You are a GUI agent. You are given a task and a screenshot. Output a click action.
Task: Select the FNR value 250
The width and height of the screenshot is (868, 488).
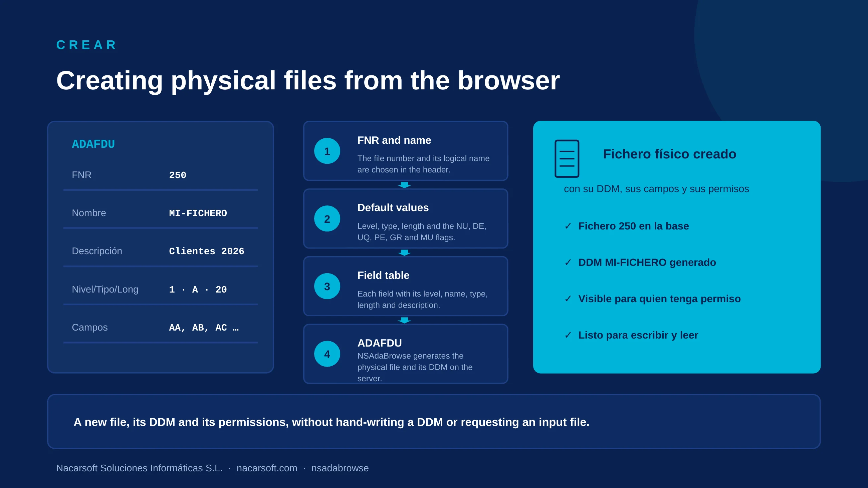(x=178, y=175)
